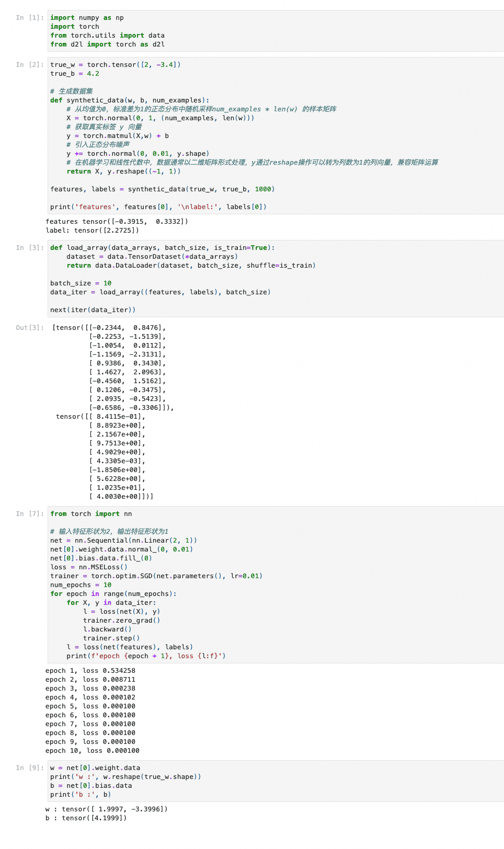This screenshot has width=504, height=849.
Task: Click the 'epoch 1, loss 0.534258' output
Action: (90, 671)
